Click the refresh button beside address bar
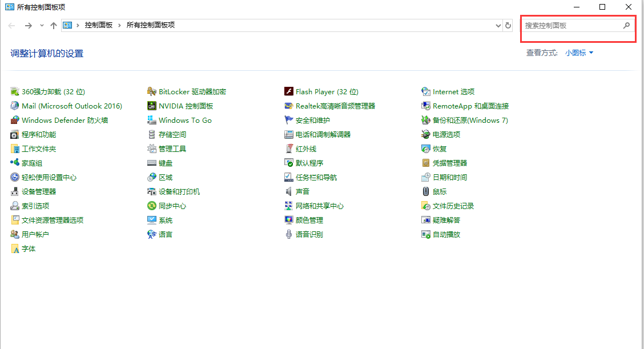The width and height of the screenshot is (644, 349). click(x=508, y=26)
